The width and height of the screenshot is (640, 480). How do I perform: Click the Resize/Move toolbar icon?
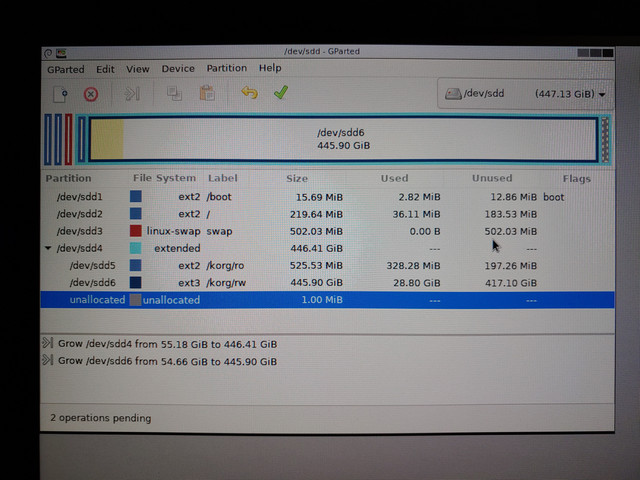click(x=132, y=93)
